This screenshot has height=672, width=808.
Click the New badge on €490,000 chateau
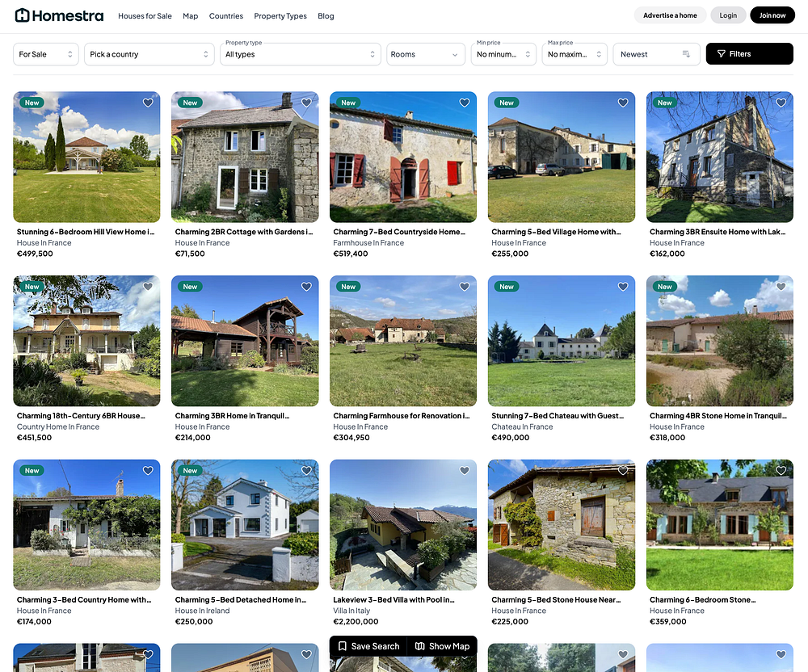pos(507,286)
